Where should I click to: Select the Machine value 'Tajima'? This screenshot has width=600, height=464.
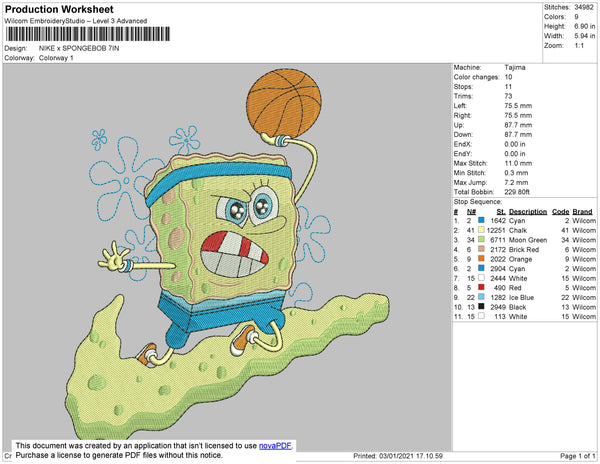(515, 67)
